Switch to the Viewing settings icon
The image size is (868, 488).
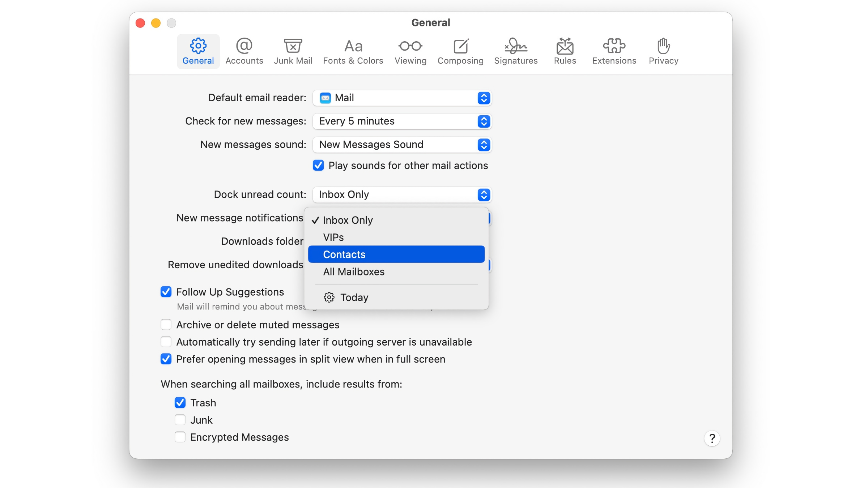(410, 51)
